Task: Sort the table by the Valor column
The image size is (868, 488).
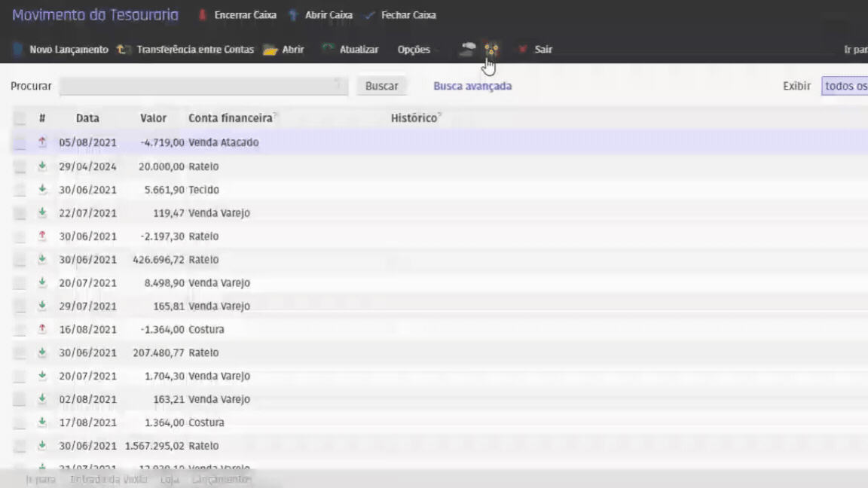Action: 153,118
